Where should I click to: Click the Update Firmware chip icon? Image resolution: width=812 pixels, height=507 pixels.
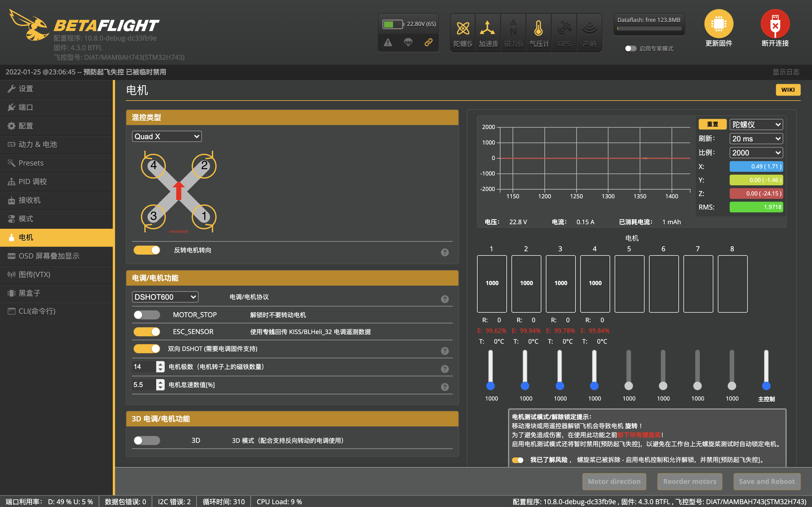click(x=718, y=24)
